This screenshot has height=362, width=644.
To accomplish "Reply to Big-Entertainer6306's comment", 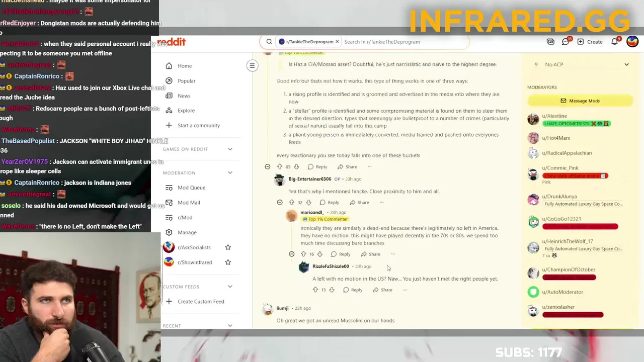I will point(329,203).
